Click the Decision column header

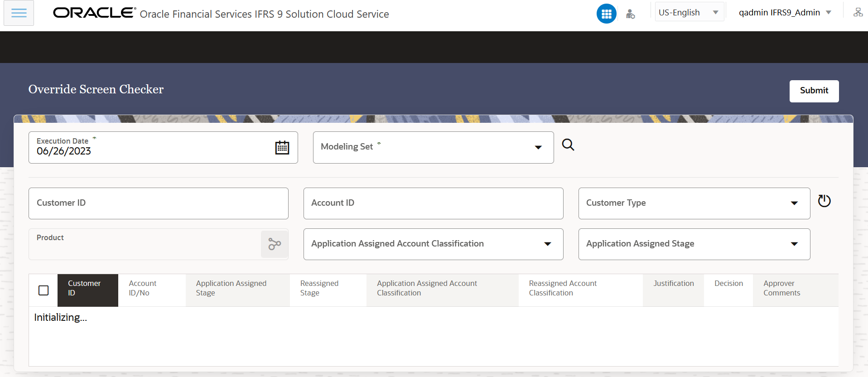click(728, 290)
